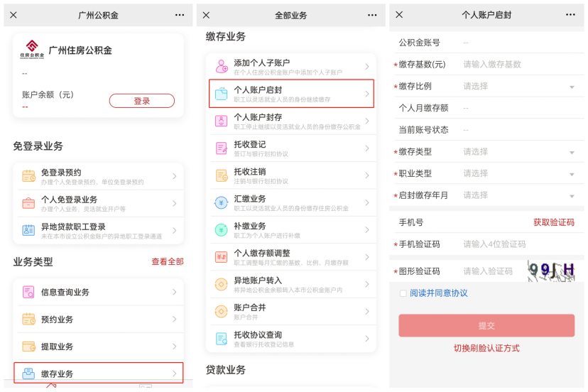The image size is (588, 392).
Task: Open the 账户合并 menu entry
Action: [x=291, y=311]
